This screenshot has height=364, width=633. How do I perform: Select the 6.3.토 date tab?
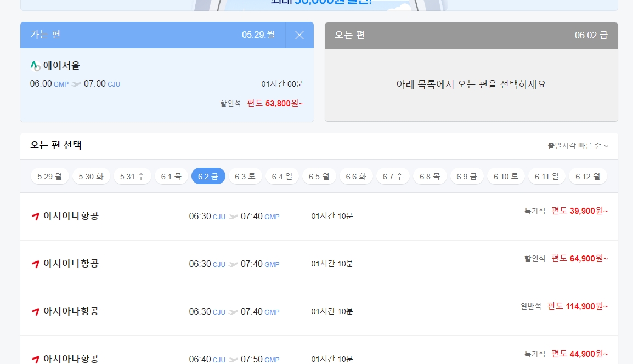point(245,177)
